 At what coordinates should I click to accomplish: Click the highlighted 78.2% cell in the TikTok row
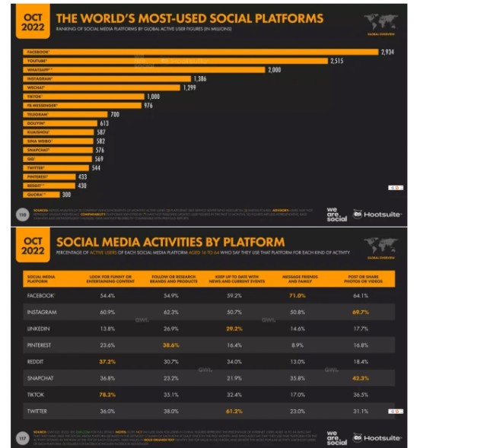point(107,395)
